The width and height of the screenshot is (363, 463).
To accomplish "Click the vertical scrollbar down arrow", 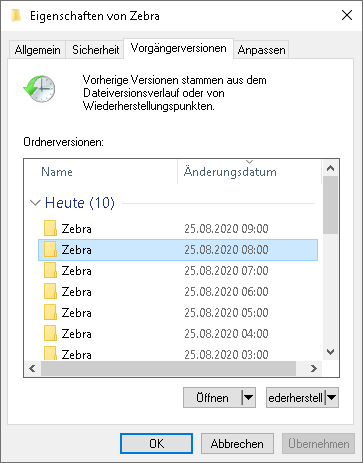I will point(330,352).
